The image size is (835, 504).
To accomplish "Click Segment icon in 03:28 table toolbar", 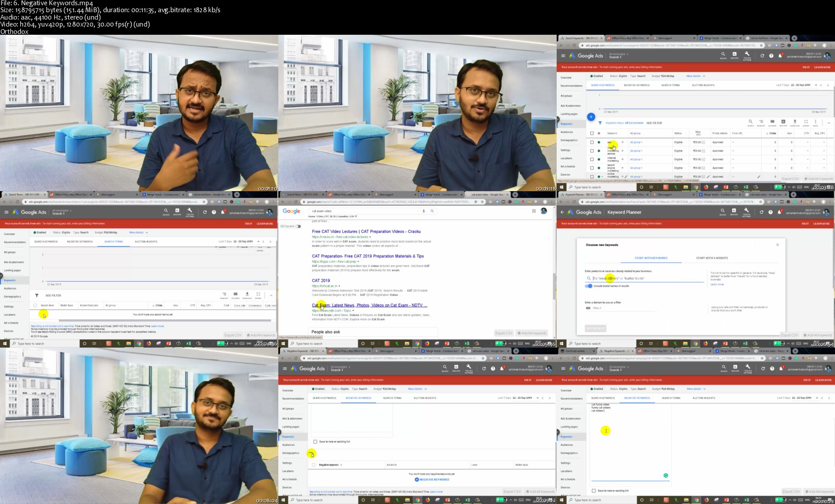I will pyautogui.click(x=761, y=123).
